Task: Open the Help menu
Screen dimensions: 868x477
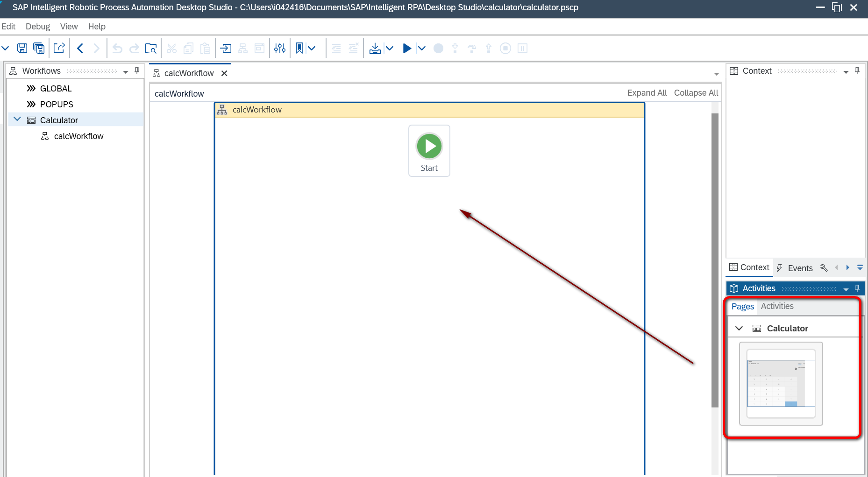Action: [x=97, y=27]
